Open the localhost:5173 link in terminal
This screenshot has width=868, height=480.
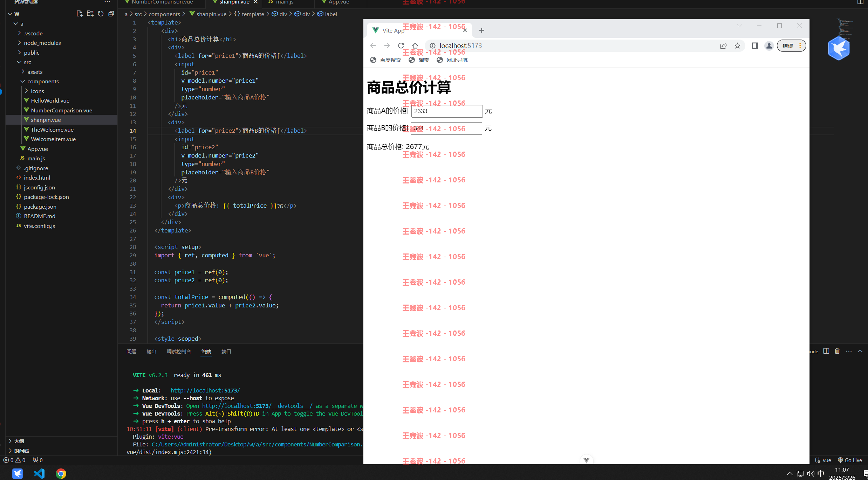[205, 390]
